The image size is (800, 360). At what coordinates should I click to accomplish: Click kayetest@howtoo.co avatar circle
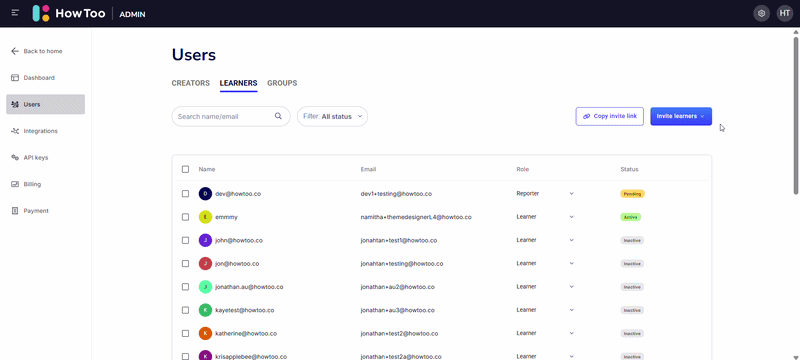(x=205, y=310)
